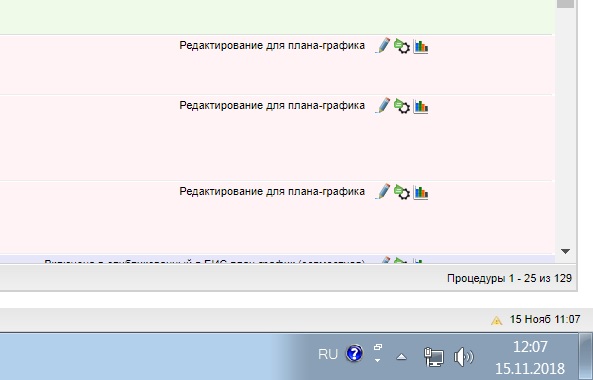Select bottom row text Редактирование для плана-графика
This screenshot has width=593, height=380.
(272, 191)
